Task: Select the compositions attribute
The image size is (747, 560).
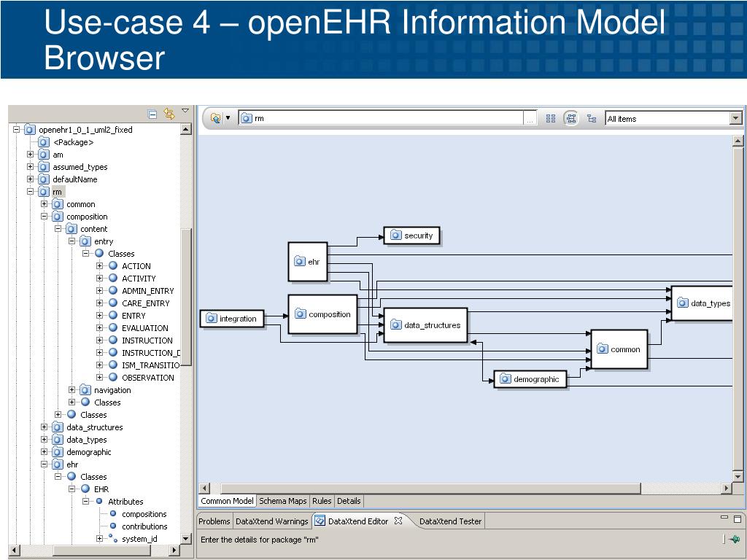Action: pyautogui.click(x=144, y=514)
